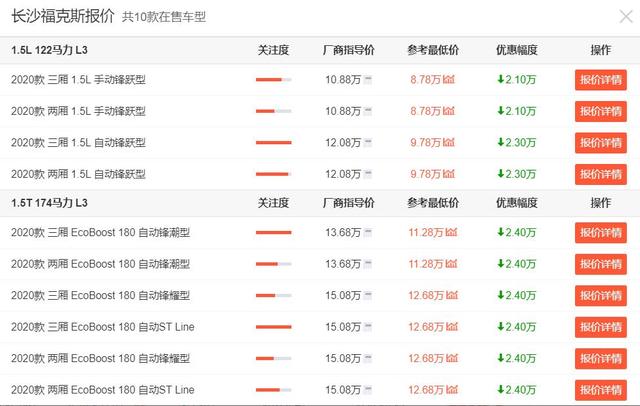Open calculator icon for 两厢 EcoBoost 180 自动锋耀型
640x406 pixels.
coord(368,358)
